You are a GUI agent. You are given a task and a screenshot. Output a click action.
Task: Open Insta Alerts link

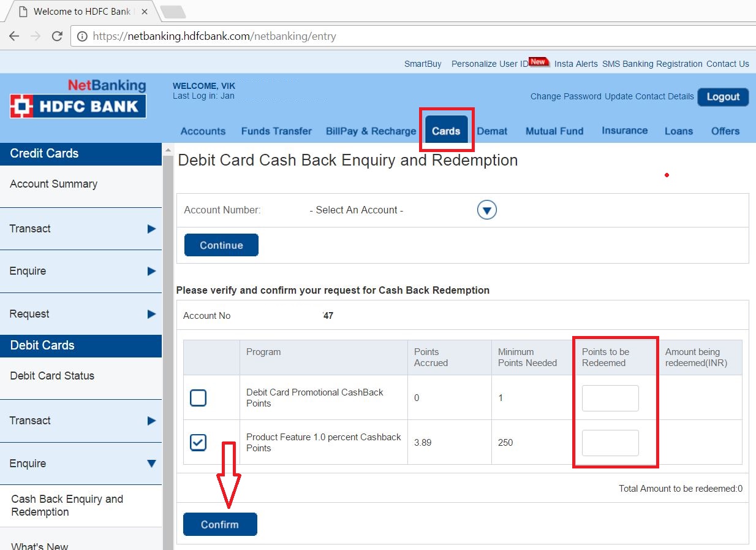point(576,64)
